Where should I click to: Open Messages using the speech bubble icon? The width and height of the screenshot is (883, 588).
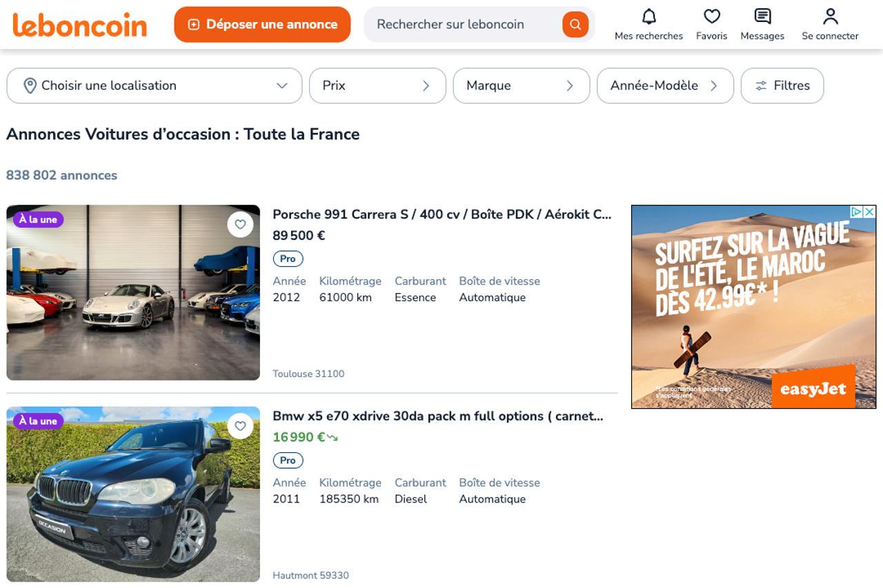point(762,17)
